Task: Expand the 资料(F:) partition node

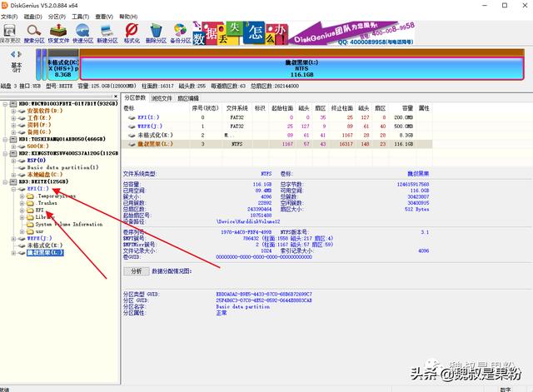Action: [x=13, y=125]
